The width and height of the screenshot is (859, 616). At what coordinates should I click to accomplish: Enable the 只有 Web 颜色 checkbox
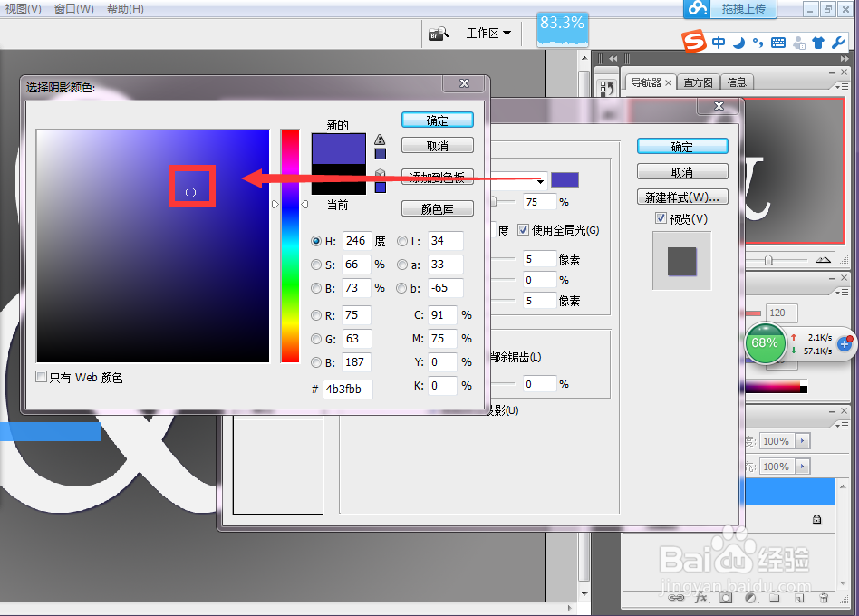(41, 376)
